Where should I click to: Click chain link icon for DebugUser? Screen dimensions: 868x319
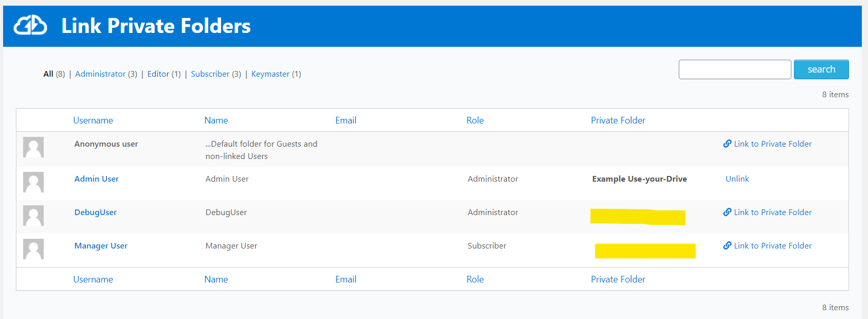[727, 212]
